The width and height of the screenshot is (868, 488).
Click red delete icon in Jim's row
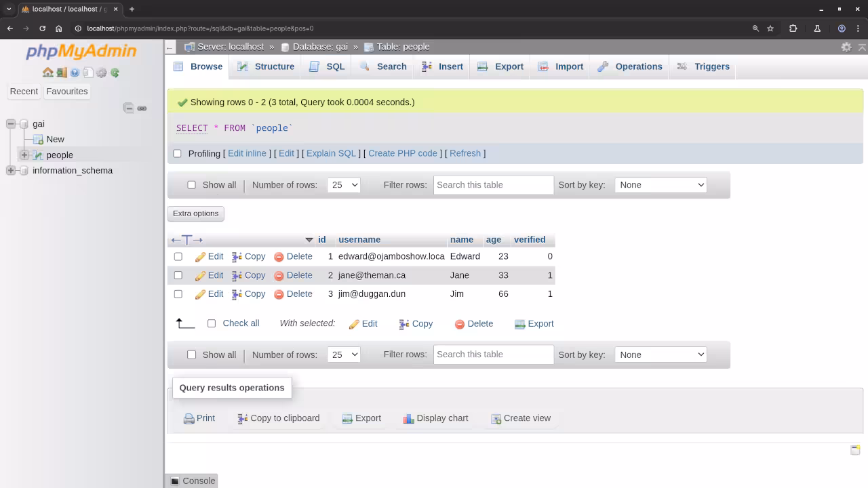[279, 294]
